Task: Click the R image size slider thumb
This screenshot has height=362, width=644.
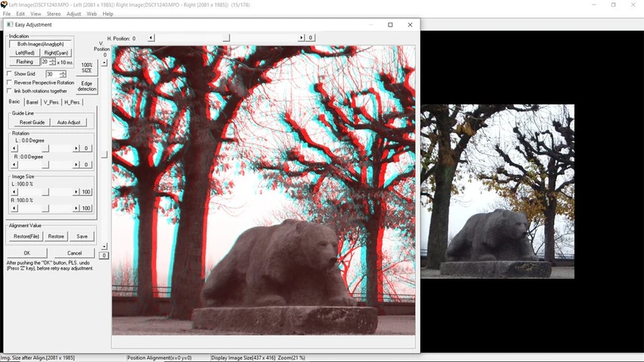Action: click(x=45, y=208)
